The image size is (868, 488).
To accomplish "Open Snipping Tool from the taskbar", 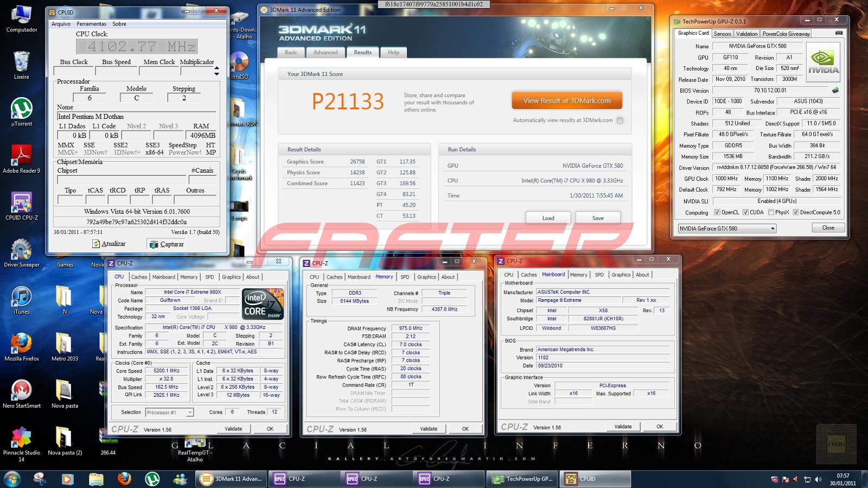I will click(x=40, y=479).
